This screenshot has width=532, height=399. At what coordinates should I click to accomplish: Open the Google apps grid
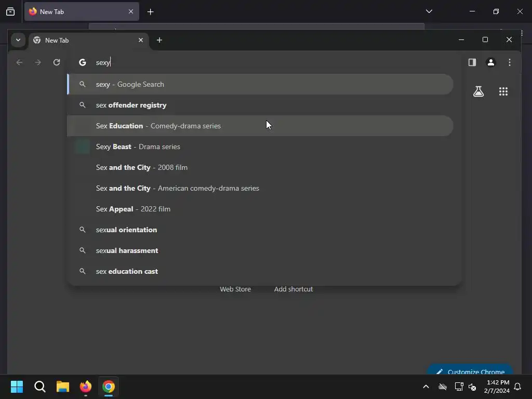point(503,91)
